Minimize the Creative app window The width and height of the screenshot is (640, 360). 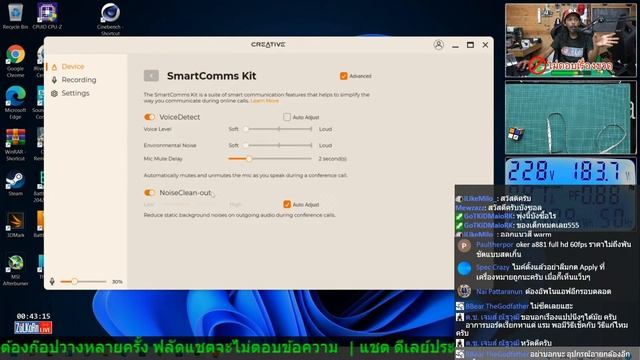tap(455, 46)
